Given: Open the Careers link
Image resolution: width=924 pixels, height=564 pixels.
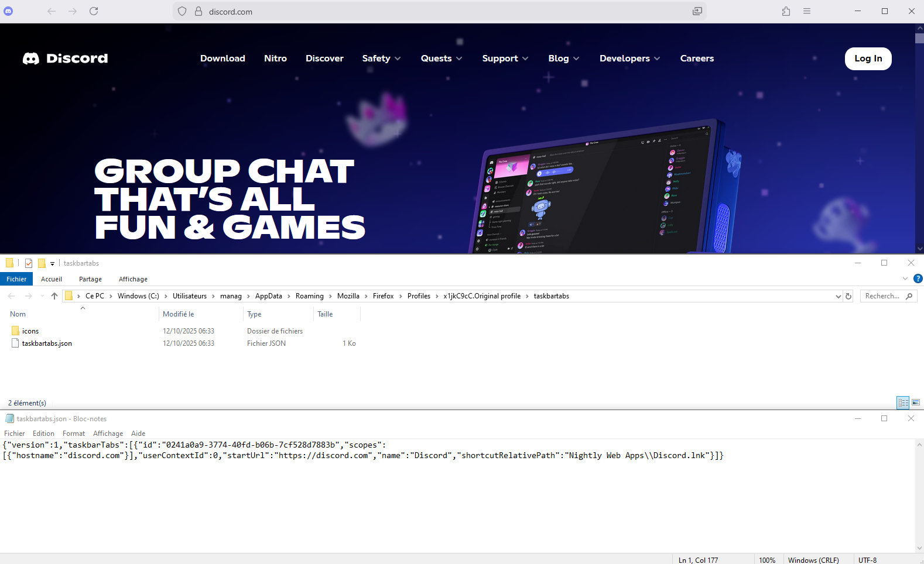Looking at the screenshot, I should tap(697, 59).
